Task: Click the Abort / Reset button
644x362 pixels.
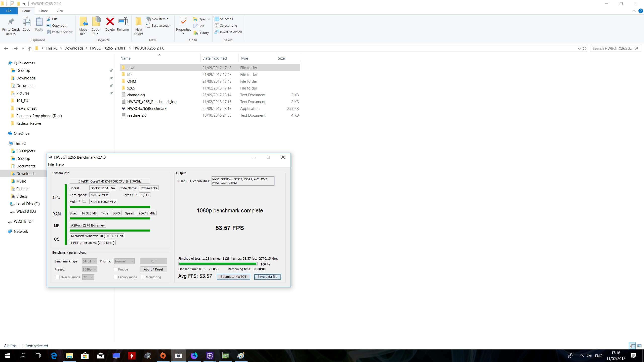Action: pos(153,269)
